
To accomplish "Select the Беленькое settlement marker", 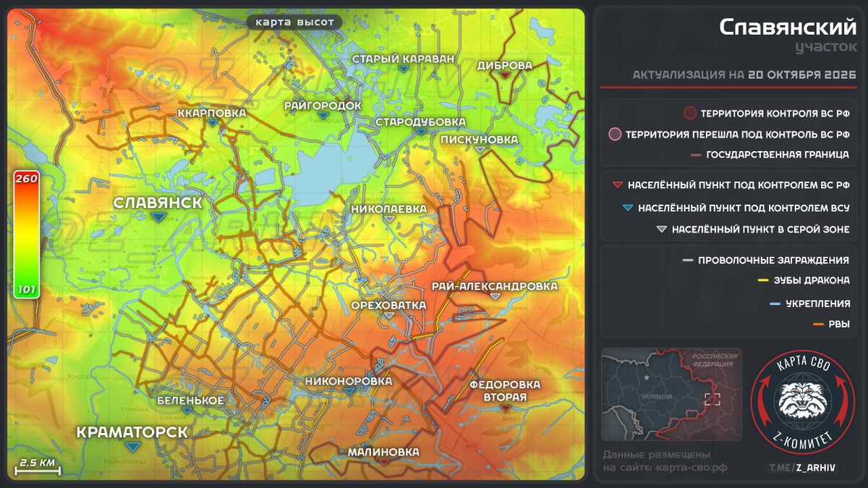I will (187, 411).
